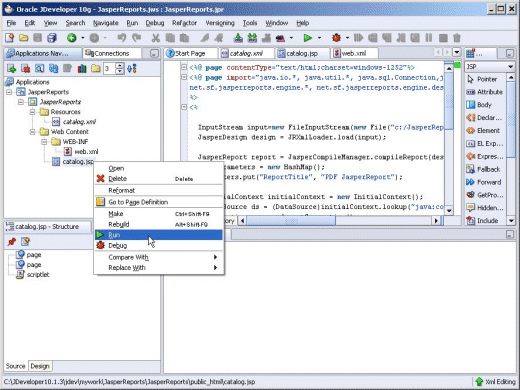Screen dimensions: 520x390
Task: Open the Versioning menu
Action: (x=220, y=23)
